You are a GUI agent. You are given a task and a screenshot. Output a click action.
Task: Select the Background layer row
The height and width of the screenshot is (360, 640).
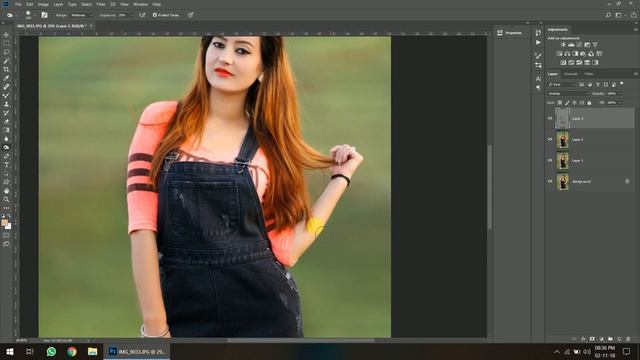tap(594, 181)
